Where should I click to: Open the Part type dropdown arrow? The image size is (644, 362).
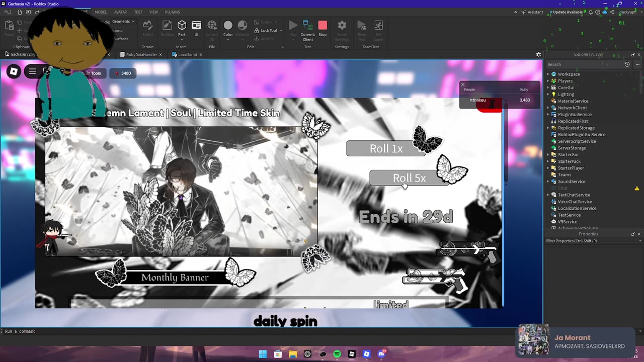pyautogui.click(x=182, y=40)
